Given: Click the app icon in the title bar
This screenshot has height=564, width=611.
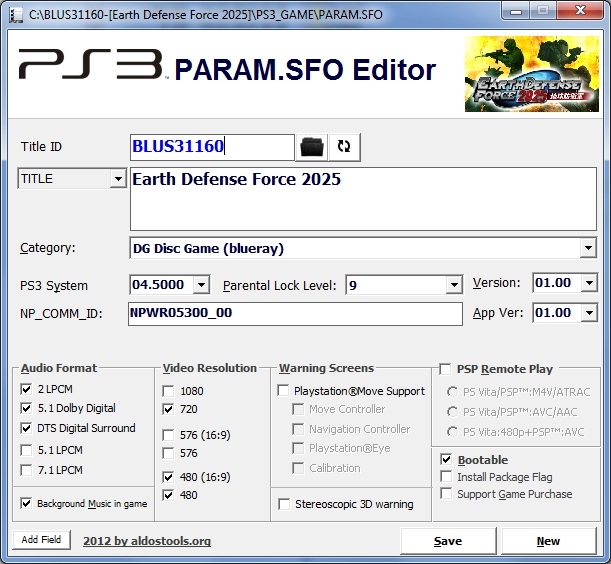Looking at the screenshot, I should coord(16,15).
